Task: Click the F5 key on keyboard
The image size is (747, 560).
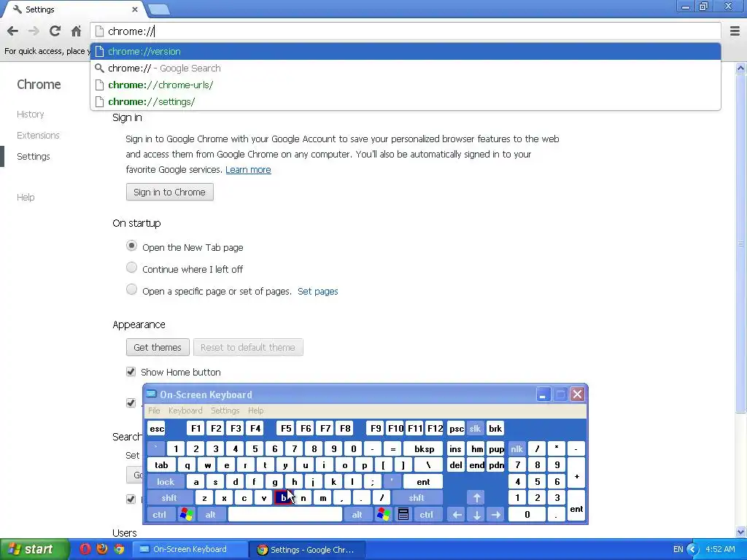Action: pyautogui.click(x=286, y=429)
